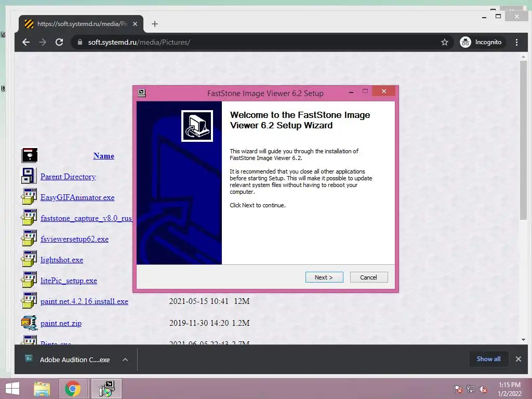Screen dimensions: 532x399
Task: Open Windows Start menu
Action: [x=12, y=389]
